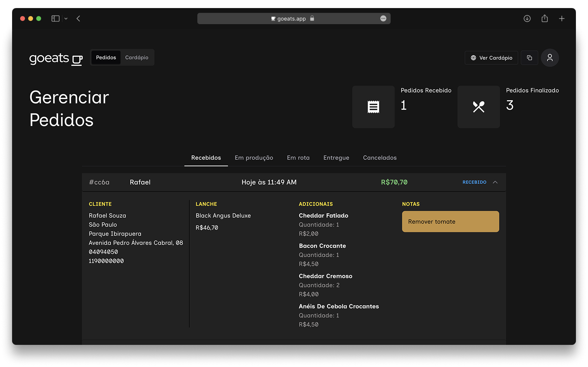
Task: Click the goeats.app address field
Action: [294, 19]
